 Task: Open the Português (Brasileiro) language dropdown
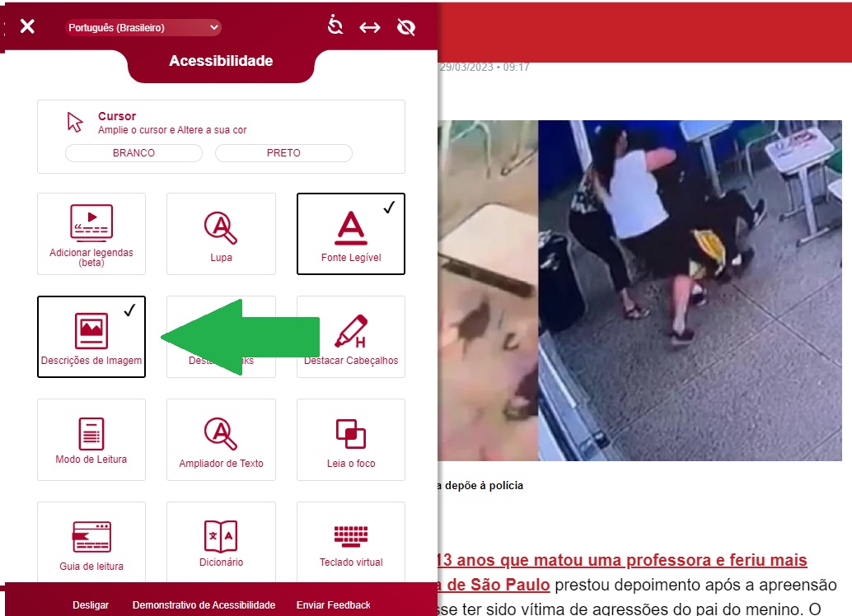coord(143,27)
